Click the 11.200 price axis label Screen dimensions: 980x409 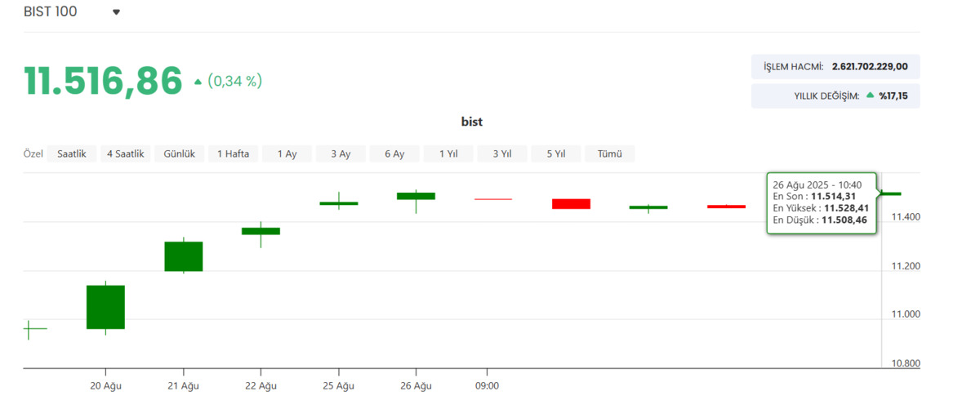point(906,266)
